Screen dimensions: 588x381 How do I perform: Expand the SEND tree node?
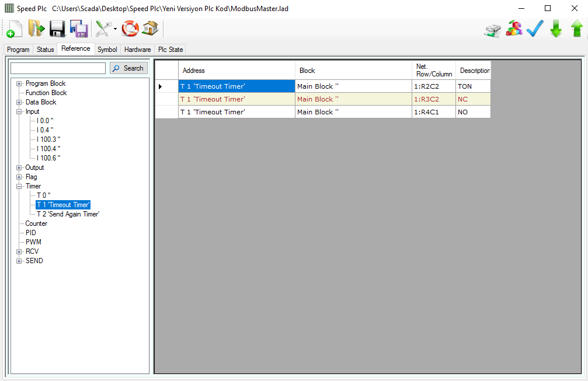click(19, 261)
